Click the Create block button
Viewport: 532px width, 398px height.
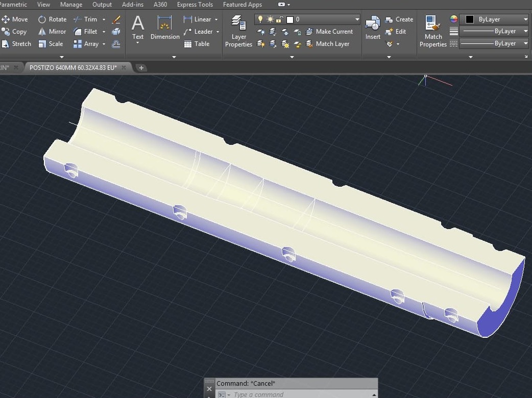coord(399,19)
